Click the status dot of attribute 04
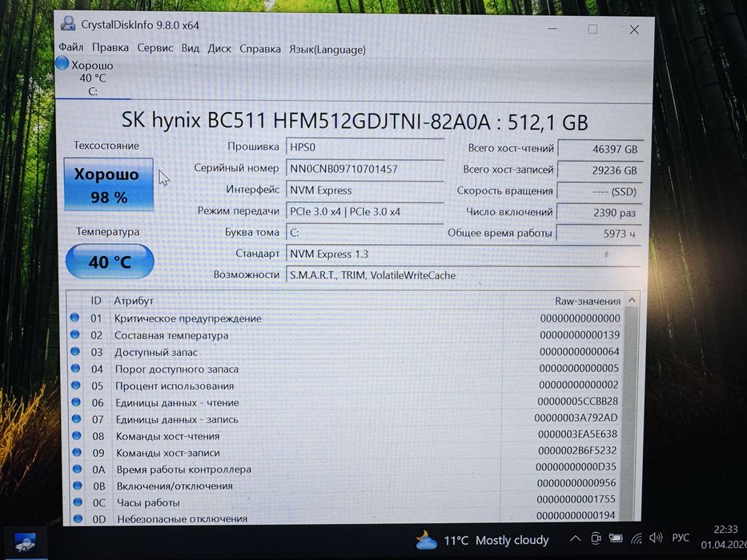This screenshot has height=560, width=747. (x=75, y=368)
